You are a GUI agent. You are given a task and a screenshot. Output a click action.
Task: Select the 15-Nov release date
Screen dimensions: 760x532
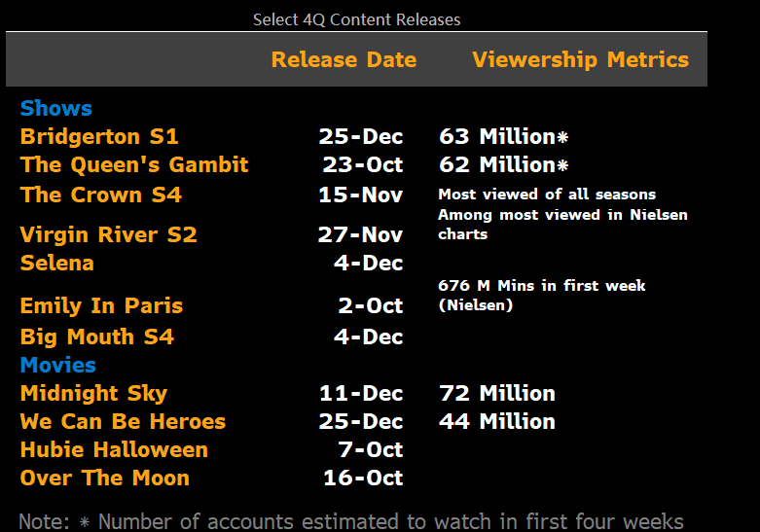(361, 195)
